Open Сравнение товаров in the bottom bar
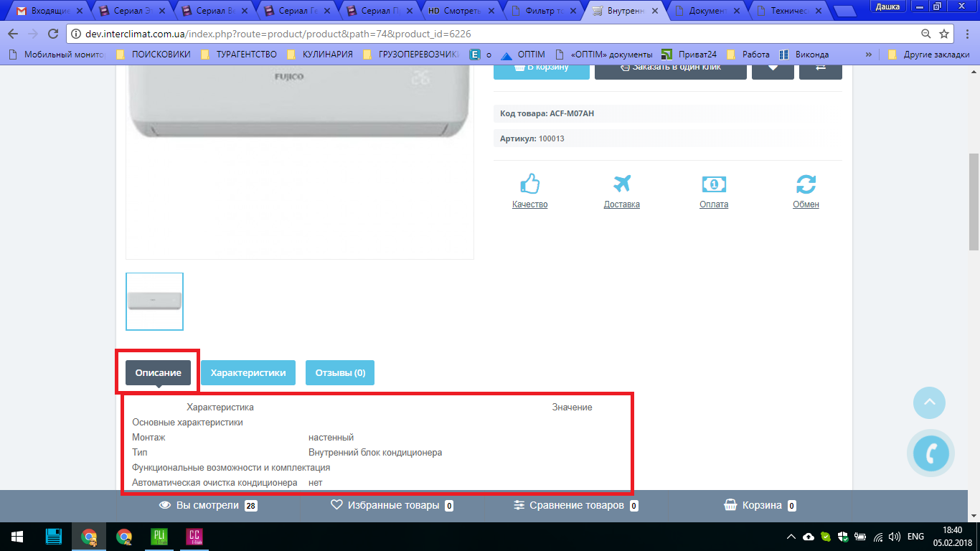This screenshot has width=980, height=551. click(x=576, y=505)
